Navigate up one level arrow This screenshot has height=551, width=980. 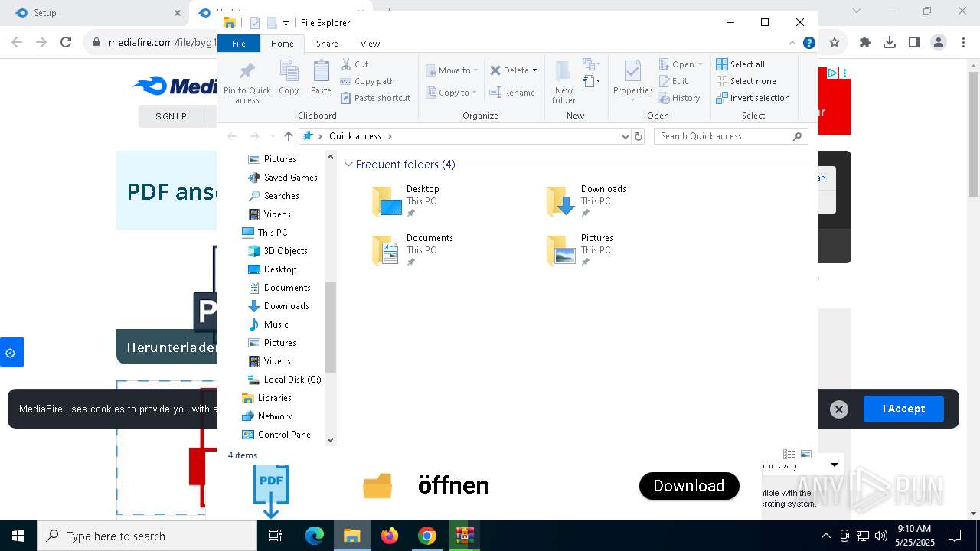pyautogui.click(x=288, y=136)
